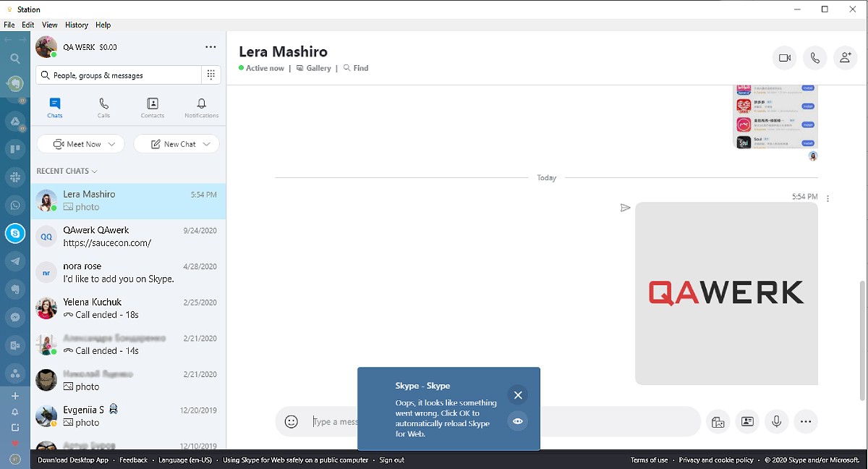Viewport: 868px width, 469px height.
Task: Click the Sign out link
Action: click(391, 460)
